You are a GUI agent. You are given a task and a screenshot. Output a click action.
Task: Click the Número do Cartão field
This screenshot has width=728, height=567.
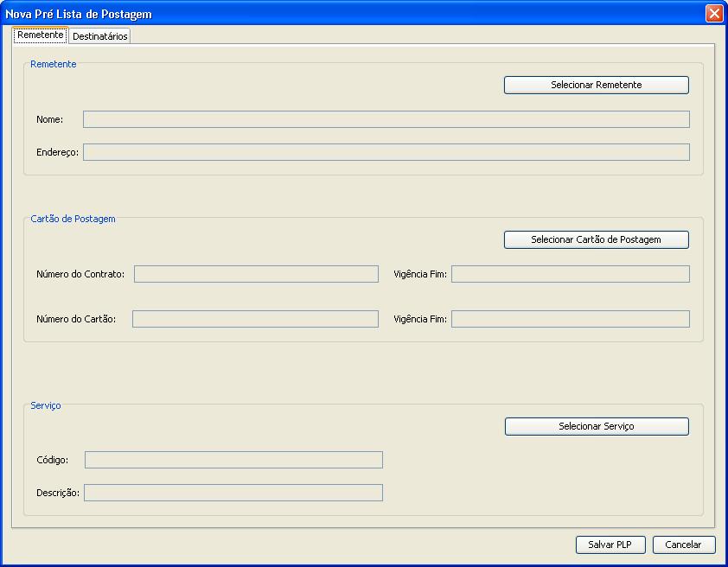(255, 318)
